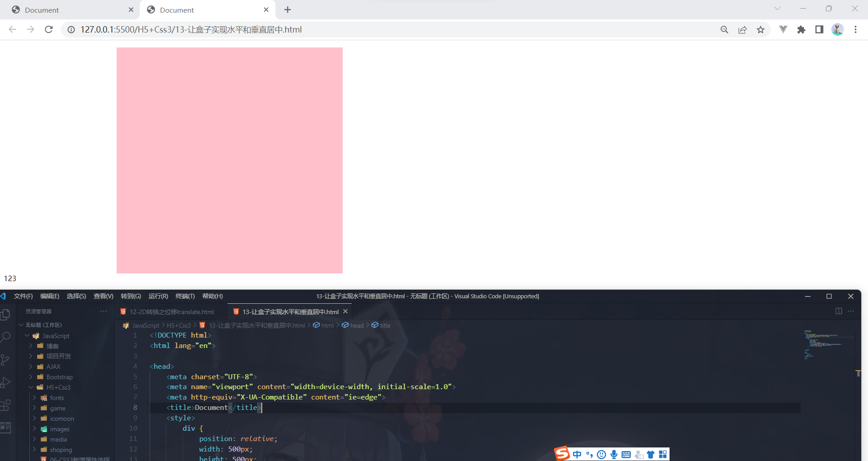Viewport: 868px width, 461px height.
Task: Switch to the 12-2D转换之位移translate.html tab
Action: tap(172, 311)
